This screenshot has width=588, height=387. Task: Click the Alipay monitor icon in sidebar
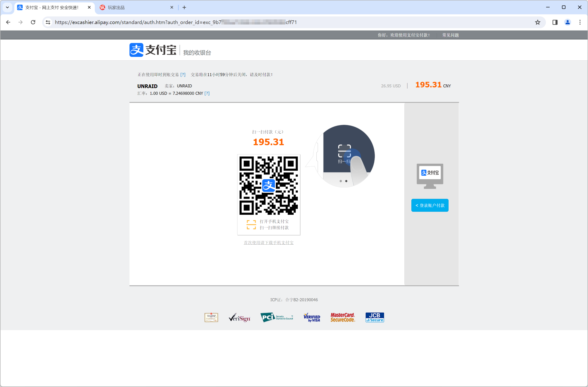430,176
